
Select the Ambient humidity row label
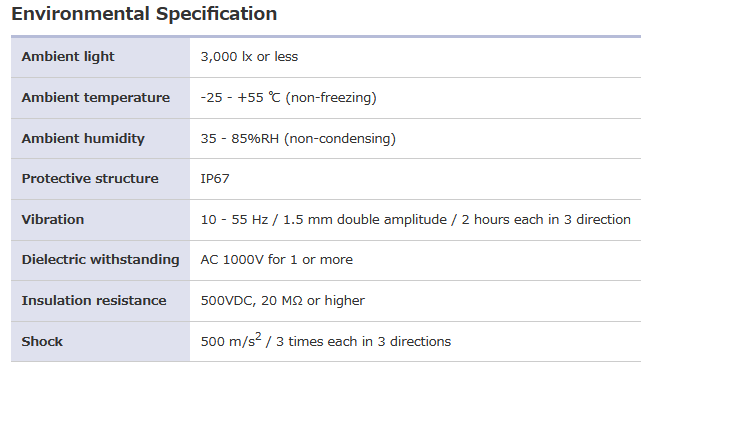[83, 139]
